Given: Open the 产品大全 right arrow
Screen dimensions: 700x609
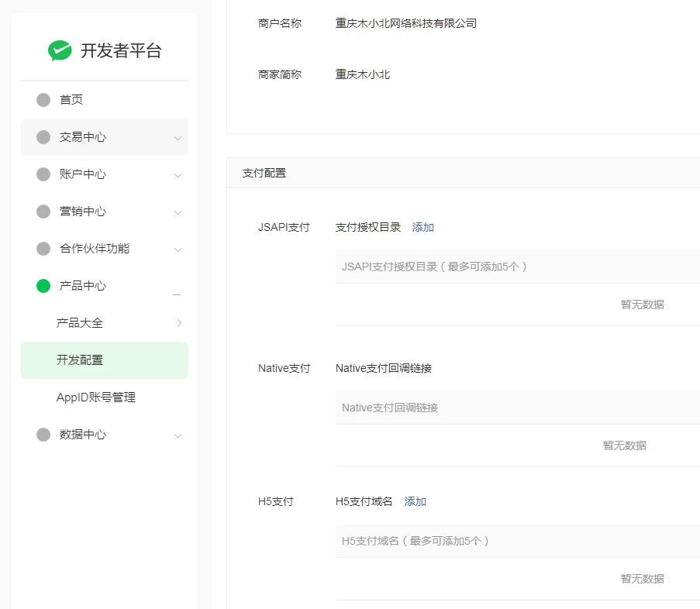Looking at the screenshot, I should coord(179,322).
